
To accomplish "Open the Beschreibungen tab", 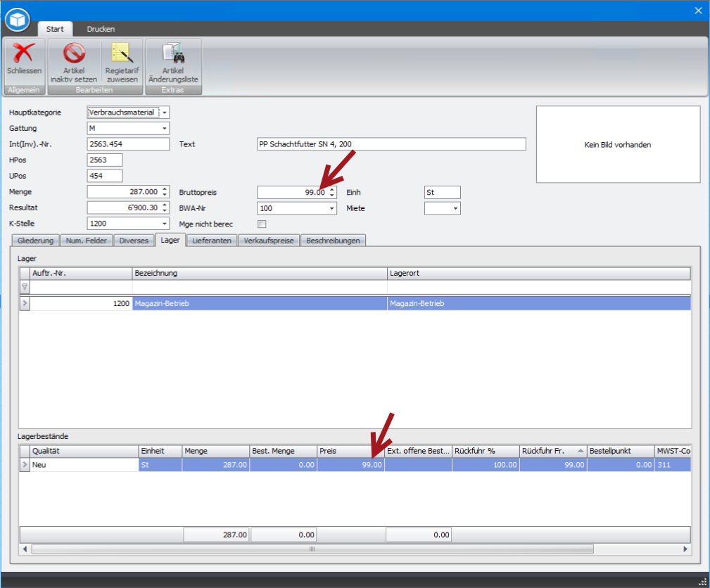I will pyautogui.click(x=334, y=241).
